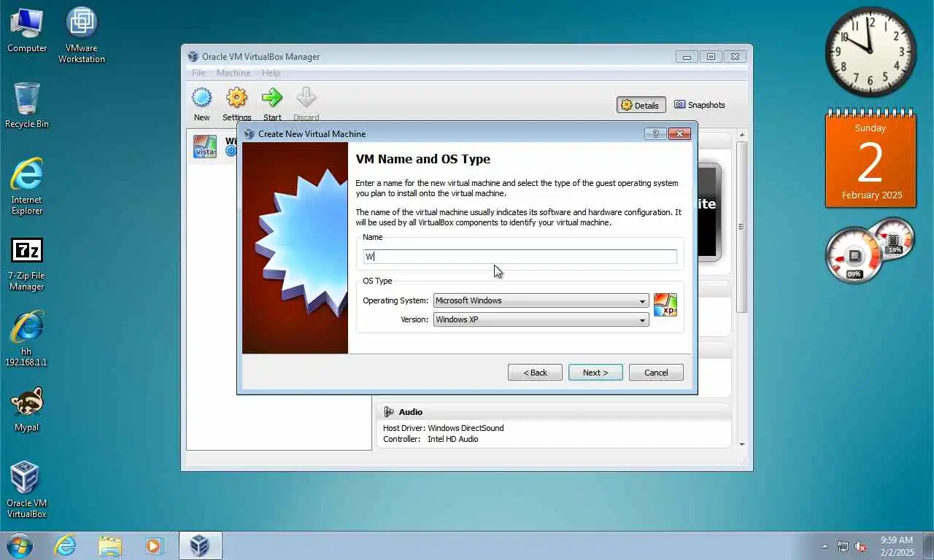The image size is (934, 560).
Task: Switch to the Snapshots view
Action: point(700,105)
